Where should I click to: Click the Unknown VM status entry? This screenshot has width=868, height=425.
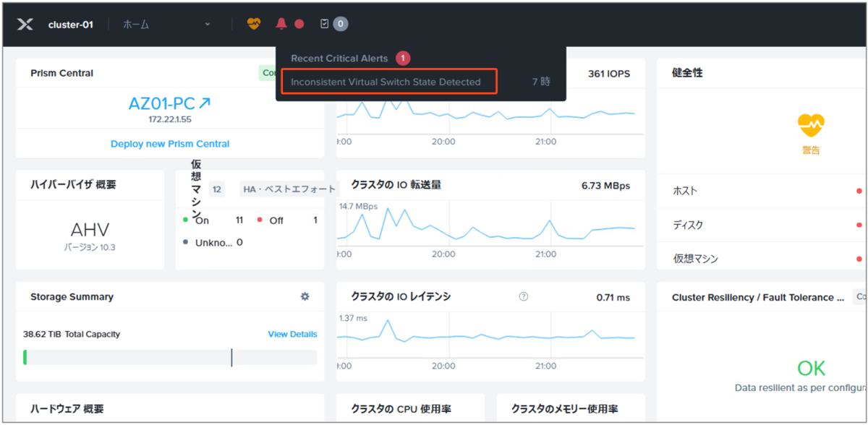[x=213, y=242]
